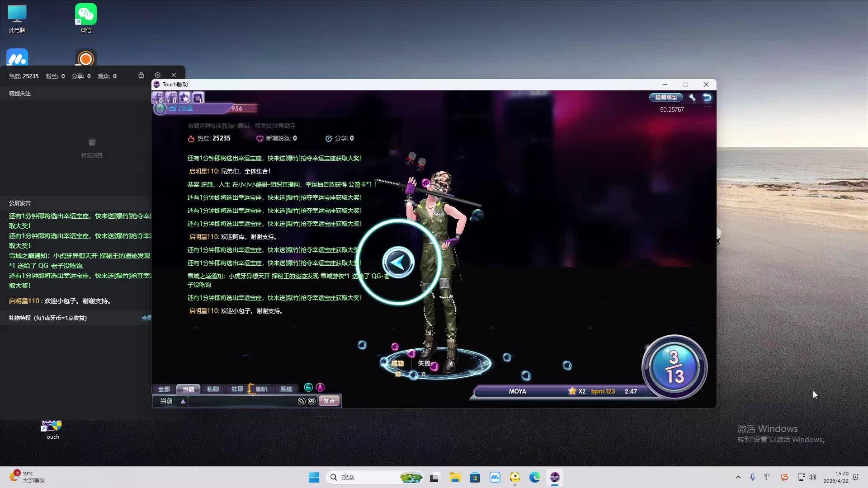The image size is (868, 488).
Task: Click the heart 新增粉丝 icon in overlay
Action: 259,139
